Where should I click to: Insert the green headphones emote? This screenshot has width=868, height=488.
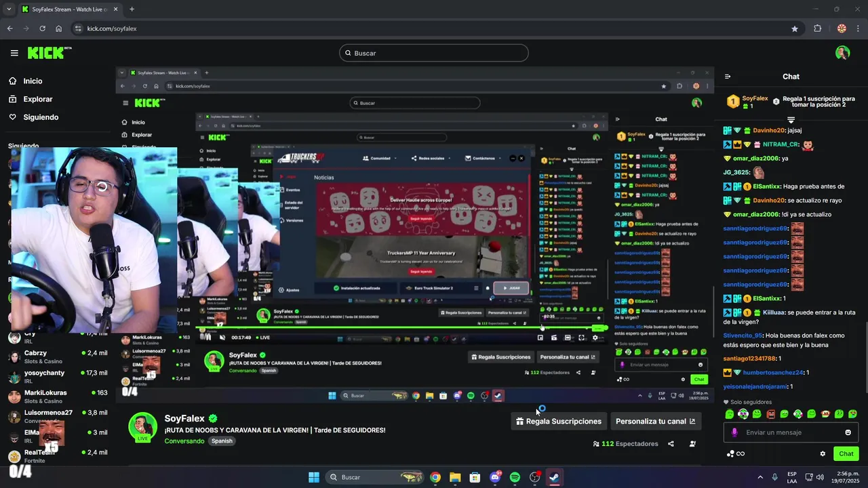[x=743, y=413]
